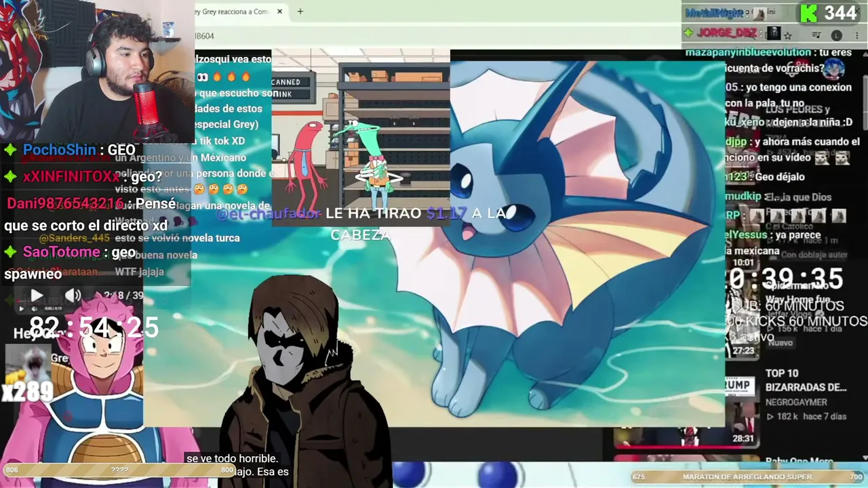Click the "WTF jajaja" comment text
Screen dimensions: 868x488
click(x=140, y=272)
